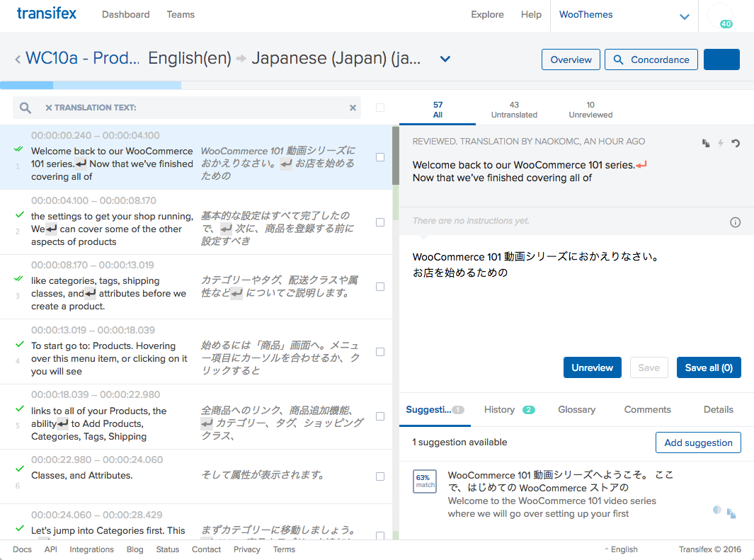Image resolution: width=754 pixels, height=560 pixels.
Task: Open the language selector chevron
Action: click(445, 59)
